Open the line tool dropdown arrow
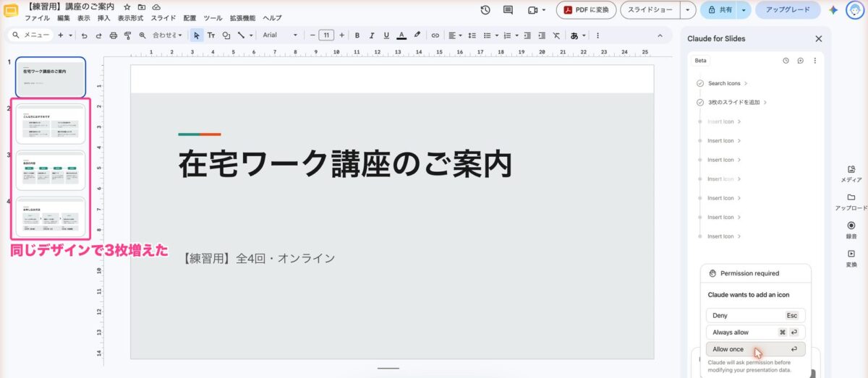This screenshot has width=868, height=378. pos(251,35)
